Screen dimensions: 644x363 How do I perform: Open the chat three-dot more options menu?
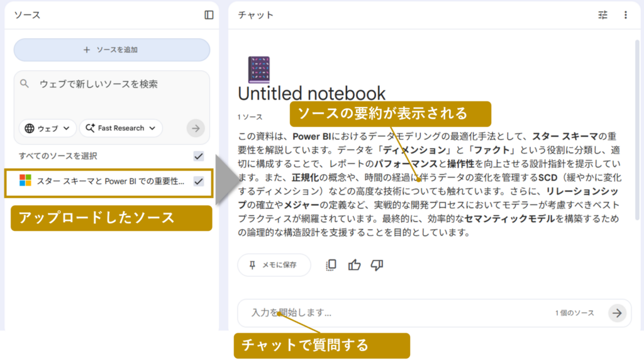(625, 15)
